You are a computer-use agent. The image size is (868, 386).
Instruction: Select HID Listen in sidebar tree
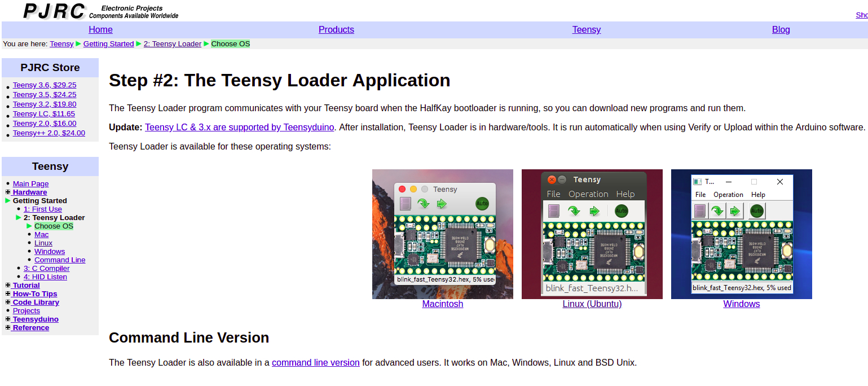tap(45, 277)
